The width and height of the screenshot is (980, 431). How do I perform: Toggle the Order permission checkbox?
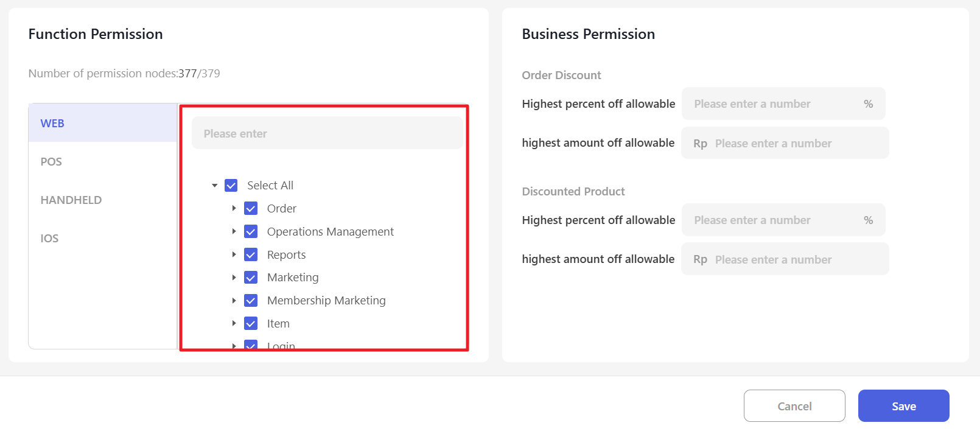coord(251,209)
